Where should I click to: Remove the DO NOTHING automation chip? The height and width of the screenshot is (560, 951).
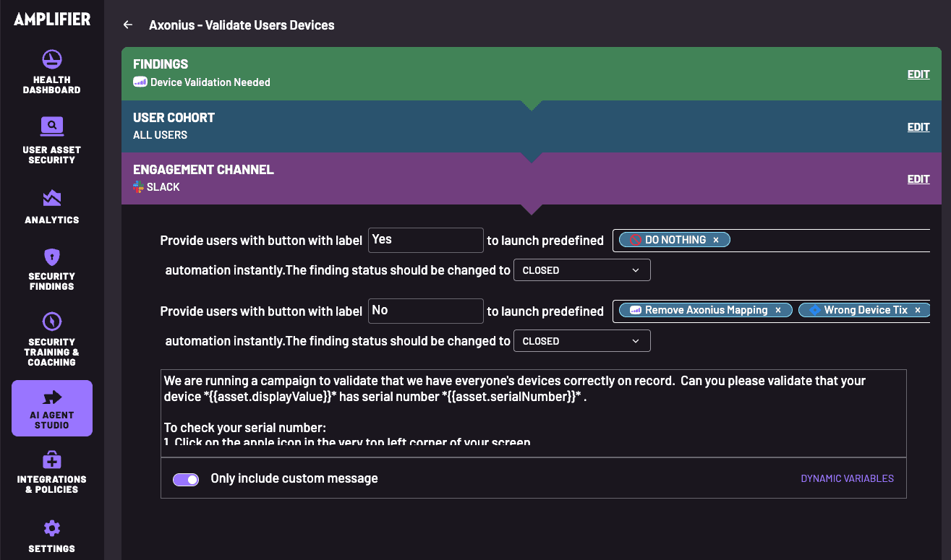pyautogui.click(x=716, y=240)
